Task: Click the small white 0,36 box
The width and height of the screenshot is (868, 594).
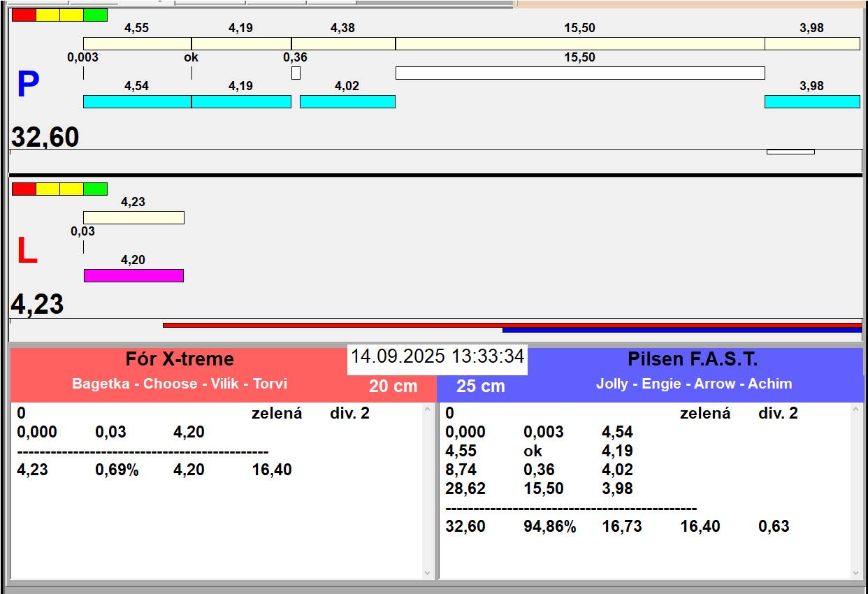Action: (296, 73)
